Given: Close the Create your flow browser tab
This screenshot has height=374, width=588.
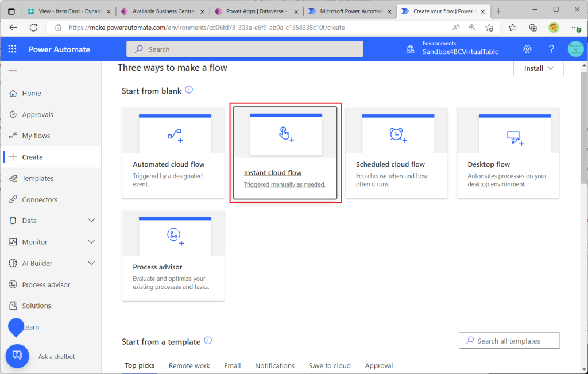Looking at the screenshot, I should pos(482,11).
